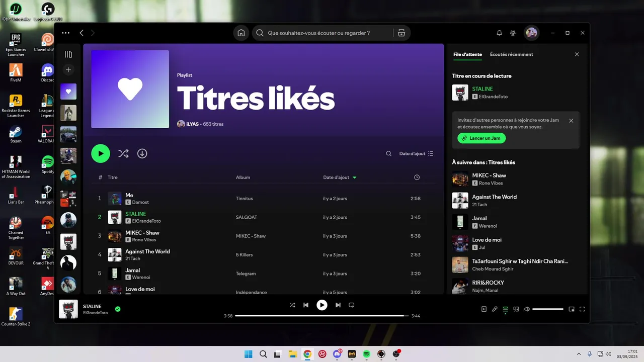Toggle the green liked checkmark for STALINE
The height and width of the screenshot is (362, 644).
click(118, 309)
